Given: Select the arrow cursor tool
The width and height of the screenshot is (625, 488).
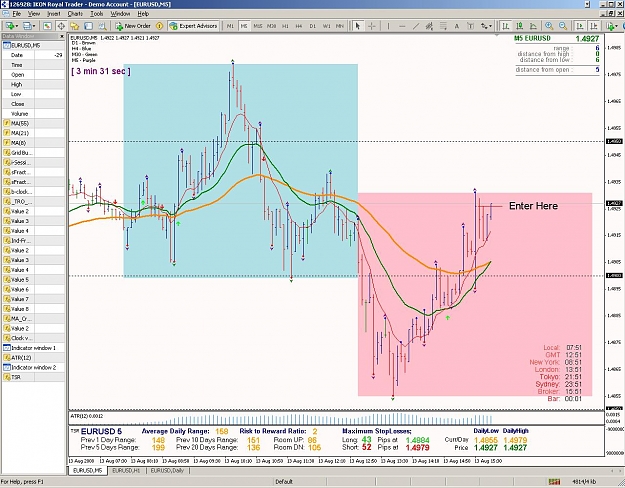Looking at the screenshot, I should tap(358, 26).
